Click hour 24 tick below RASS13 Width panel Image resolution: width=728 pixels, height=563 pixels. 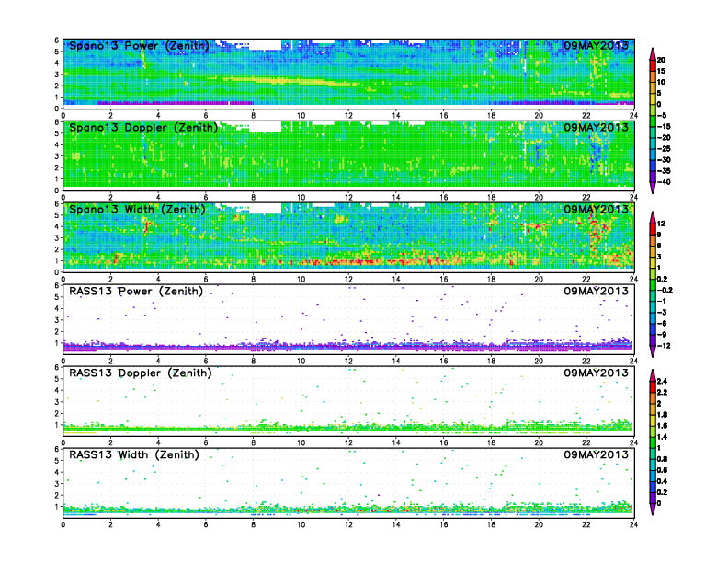633,524
